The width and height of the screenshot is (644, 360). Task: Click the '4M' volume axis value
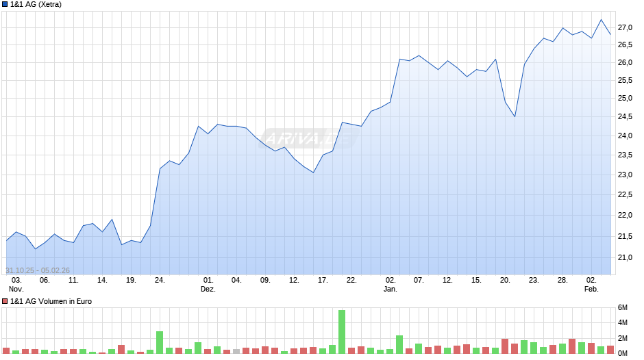coord(623,322)
